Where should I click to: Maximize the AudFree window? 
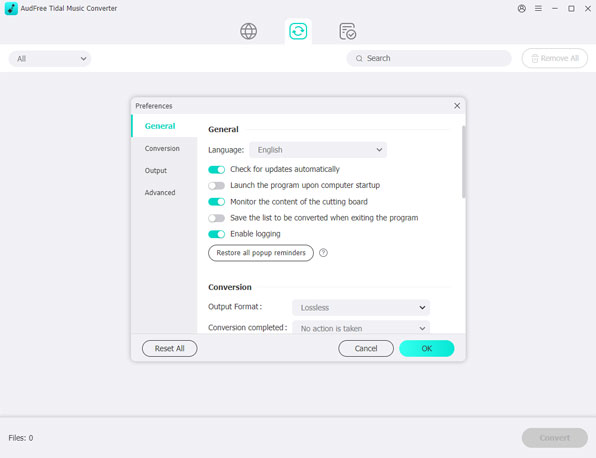point(571,8)
